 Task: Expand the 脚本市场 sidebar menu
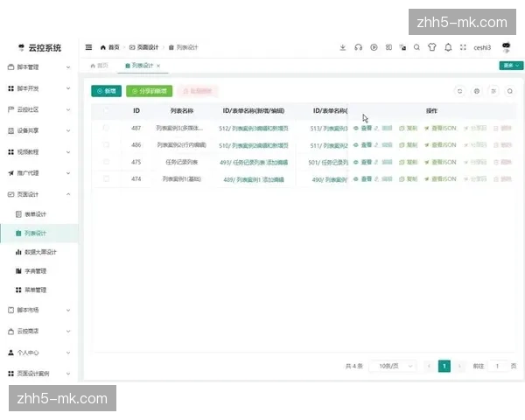[x=38, y=310]
